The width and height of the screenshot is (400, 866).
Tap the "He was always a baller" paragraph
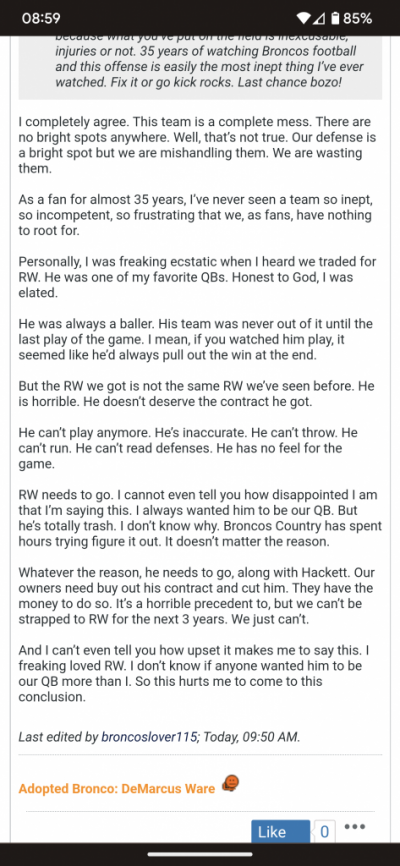tap(196, 339)
